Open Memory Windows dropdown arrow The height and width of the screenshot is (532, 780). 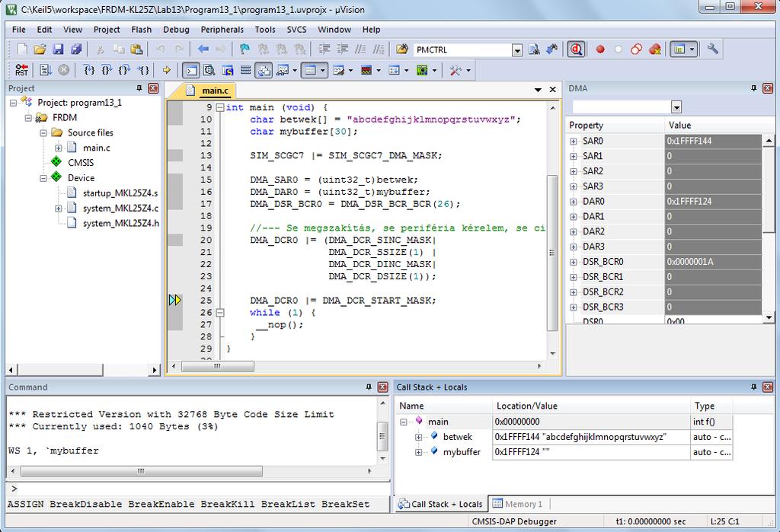(323, 71)
